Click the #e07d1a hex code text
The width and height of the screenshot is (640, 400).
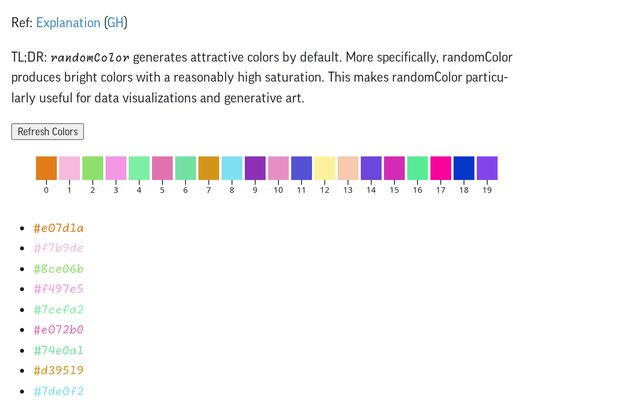tap(58, 228)
